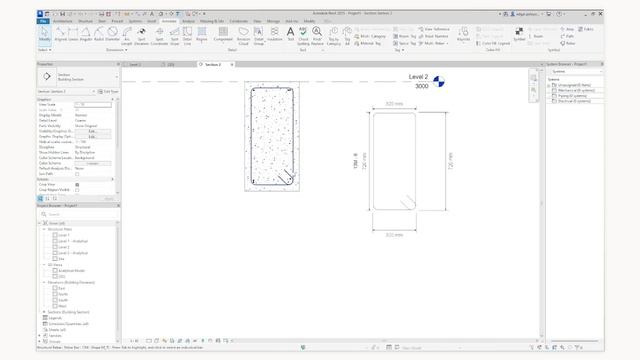This screenshot has width=640, height=360.
Task: Expand the Sections (Building Section) node
Action: (44, 312)
